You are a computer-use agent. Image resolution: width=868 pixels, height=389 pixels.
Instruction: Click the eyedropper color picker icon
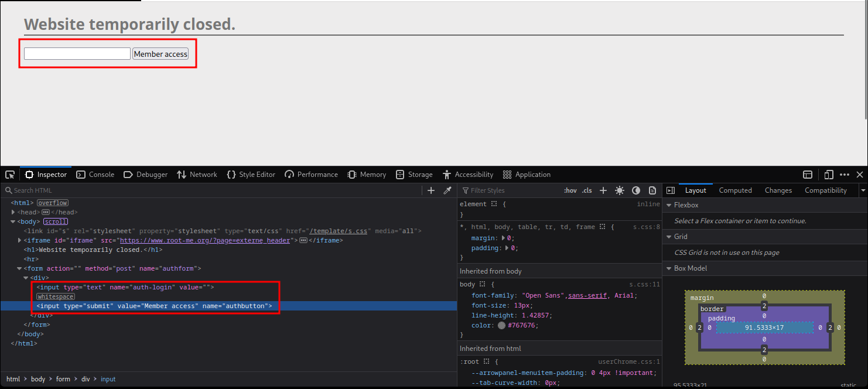pos(447,190)
